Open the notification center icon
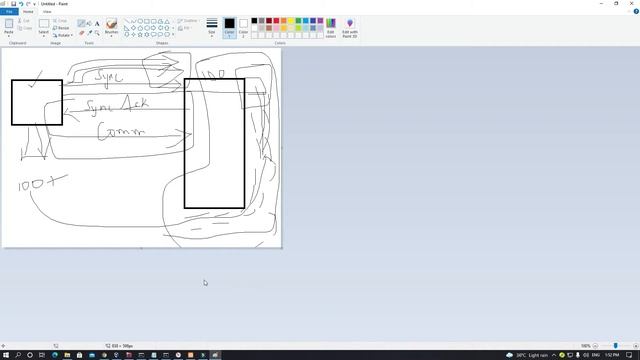The image size is (640, 360). [629, 355]
